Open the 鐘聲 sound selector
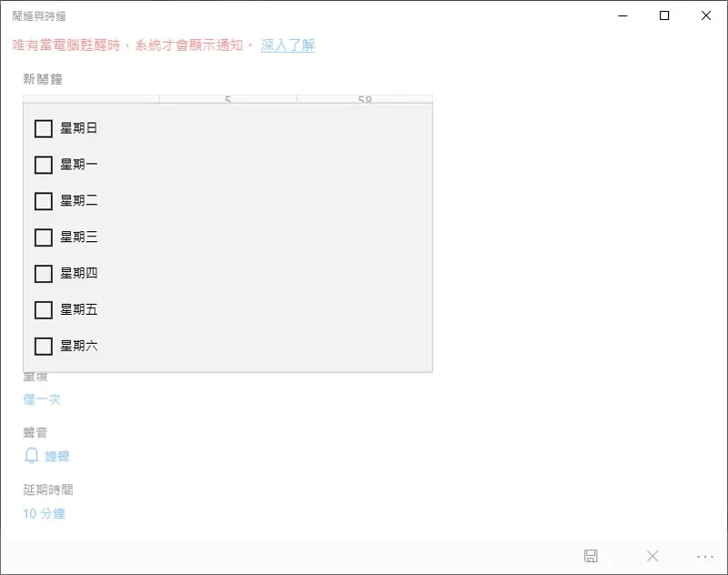728x575 pixels. [57, 456]
